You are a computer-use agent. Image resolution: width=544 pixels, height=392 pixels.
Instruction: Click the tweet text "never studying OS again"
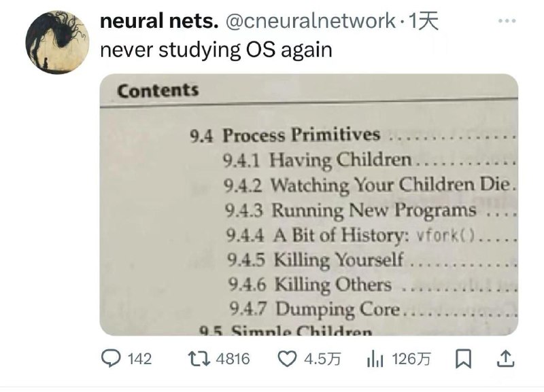click(x=216, y=50)
